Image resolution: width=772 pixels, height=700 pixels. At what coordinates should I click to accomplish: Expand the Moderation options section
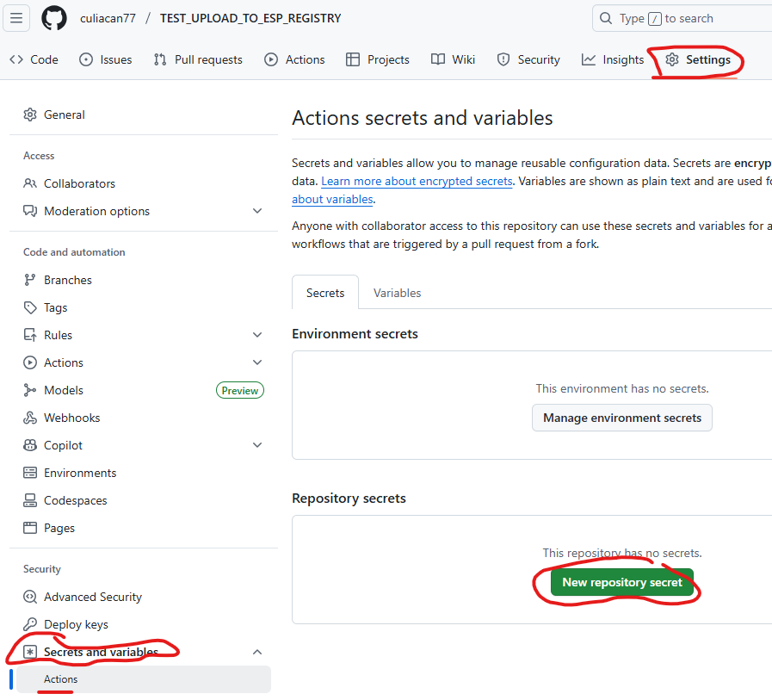coord(257,211)
